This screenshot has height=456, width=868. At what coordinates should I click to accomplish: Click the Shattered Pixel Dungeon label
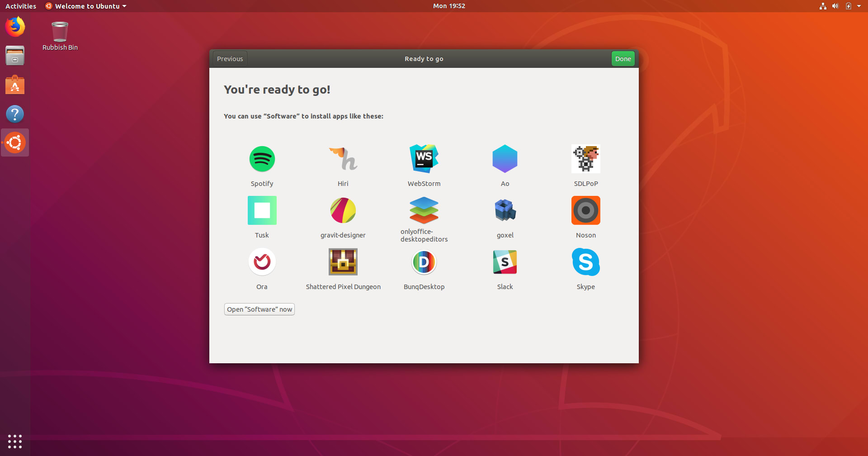tap(343, 287)
